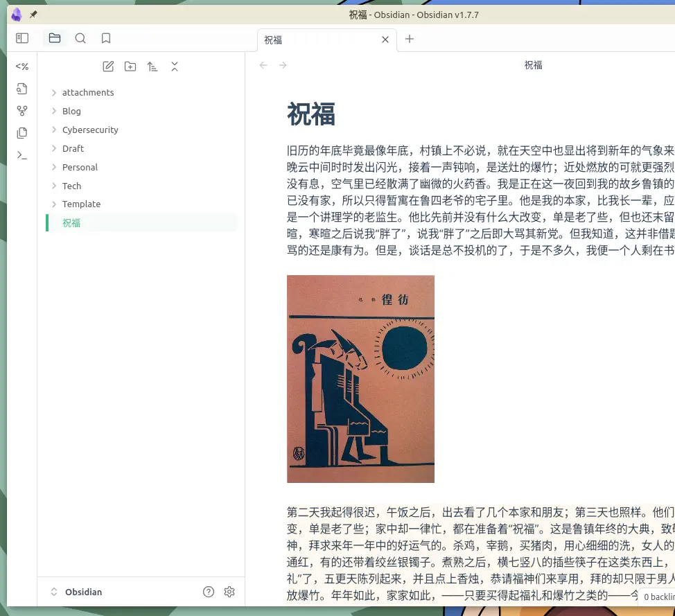Collapse all folders icon
Image resolution: width=675 pixels, height=616 pixels.
(175, 67)
